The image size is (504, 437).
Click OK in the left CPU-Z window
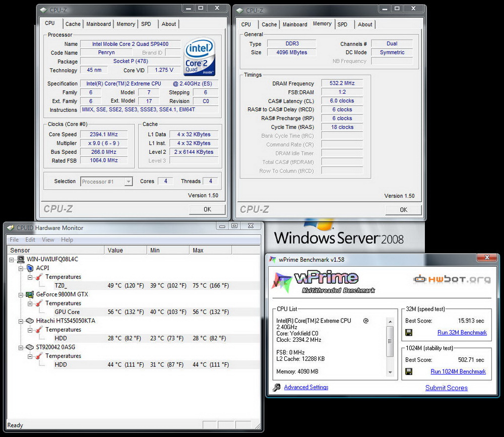point(207,209)
